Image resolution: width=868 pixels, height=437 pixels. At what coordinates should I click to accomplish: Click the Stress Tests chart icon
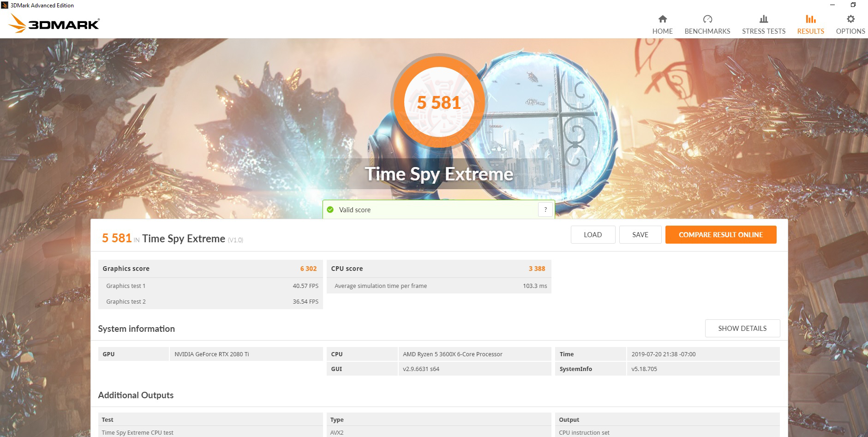764,19
